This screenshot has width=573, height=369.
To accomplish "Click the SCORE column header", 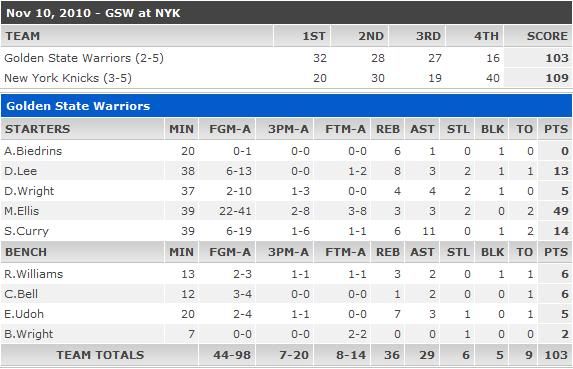I will point(547,36).
